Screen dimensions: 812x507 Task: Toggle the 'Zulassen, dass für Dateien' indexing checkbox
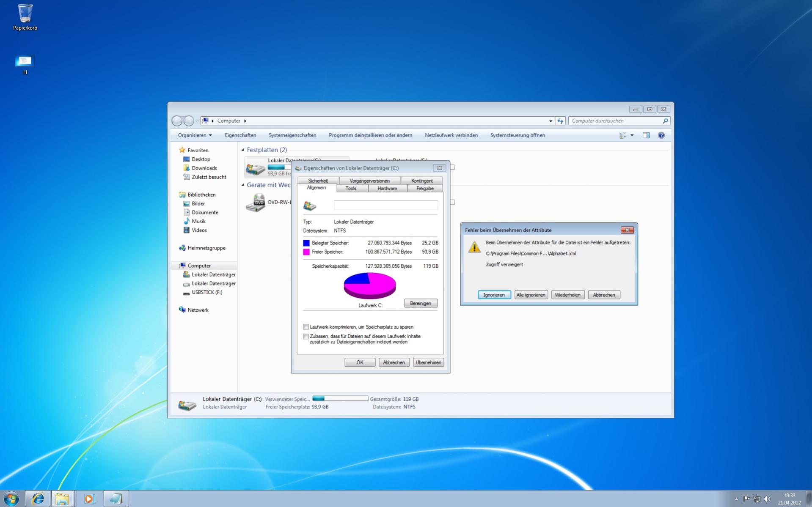(306, 337)
